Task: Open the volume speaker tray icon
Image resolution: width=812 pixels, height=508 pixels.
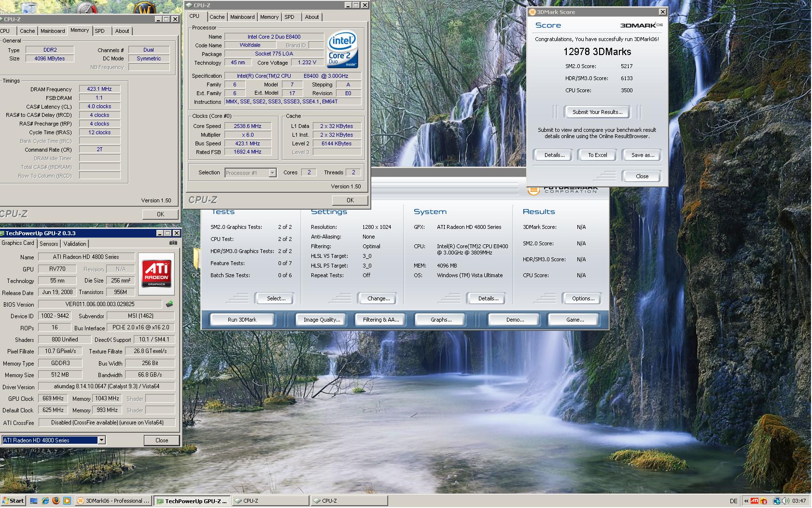Action: click(x=785, y=501)
